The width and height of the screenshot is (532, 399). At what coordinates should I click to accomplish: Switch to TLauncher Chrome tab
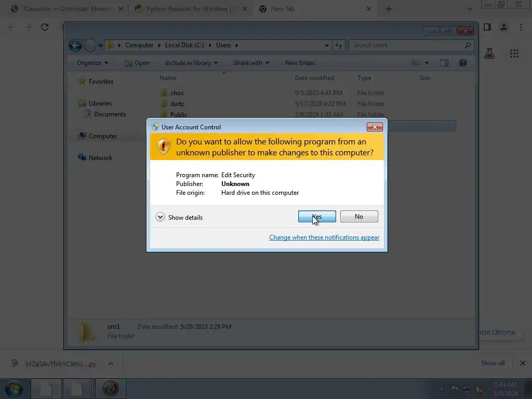point(67,9)
